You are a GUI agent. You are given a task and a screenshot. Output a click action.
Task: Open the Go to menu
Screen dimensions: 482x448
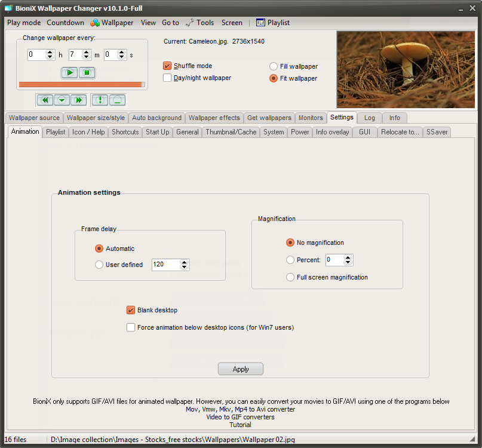170,23
